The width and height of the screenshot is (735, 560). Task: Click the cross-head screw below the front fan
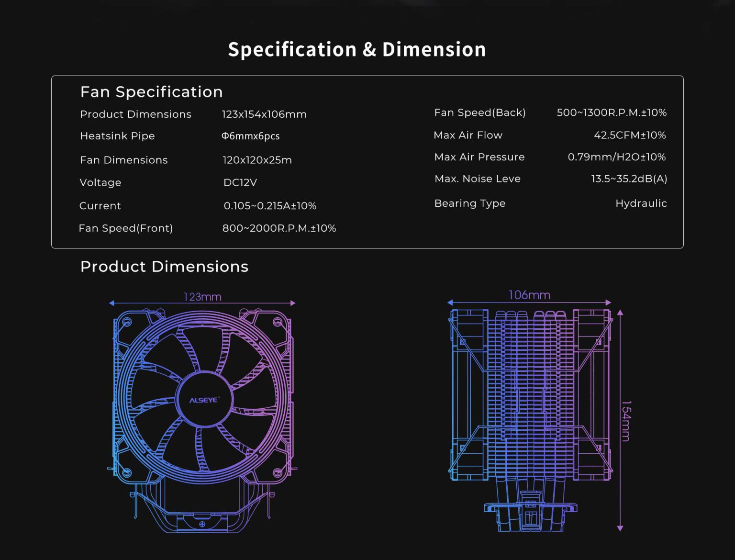tap(202, 524)
